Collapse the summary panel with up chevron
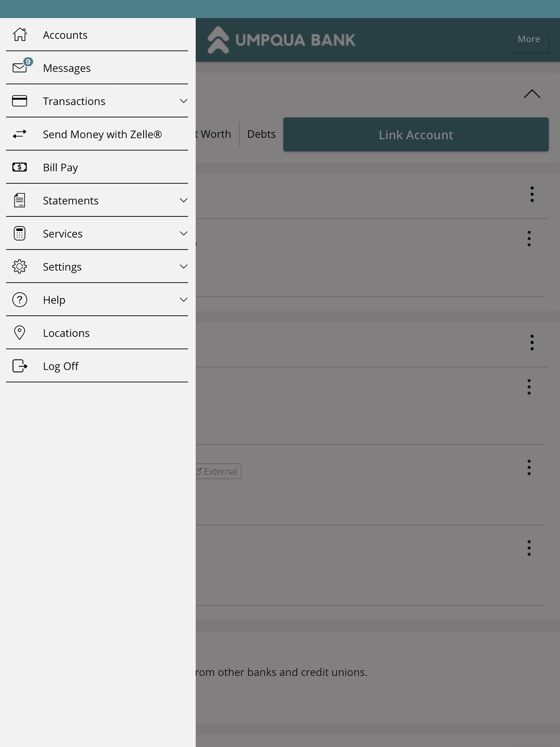This screenshot has height=747, width=560. 532,94
